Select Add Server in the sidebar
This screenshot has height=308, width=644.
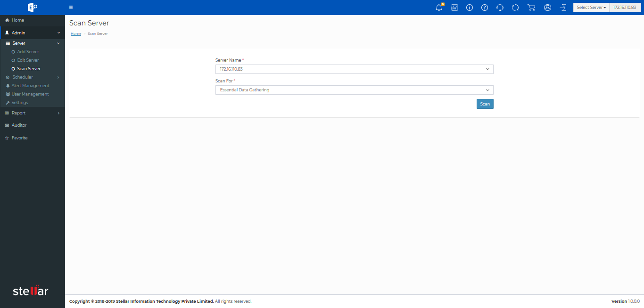point(28,52)
